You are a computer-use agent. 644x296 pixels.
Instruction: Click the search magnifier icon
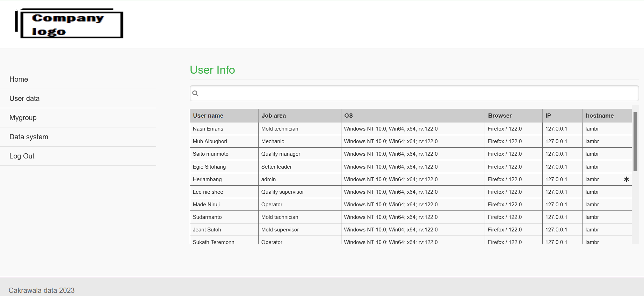point(195,93)
